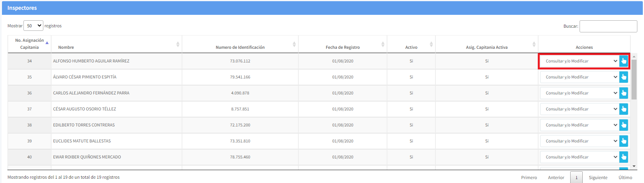This screenshot has height=183, width=644.
Task: Click the Anterior pagination link
Action: coord(556,178)
